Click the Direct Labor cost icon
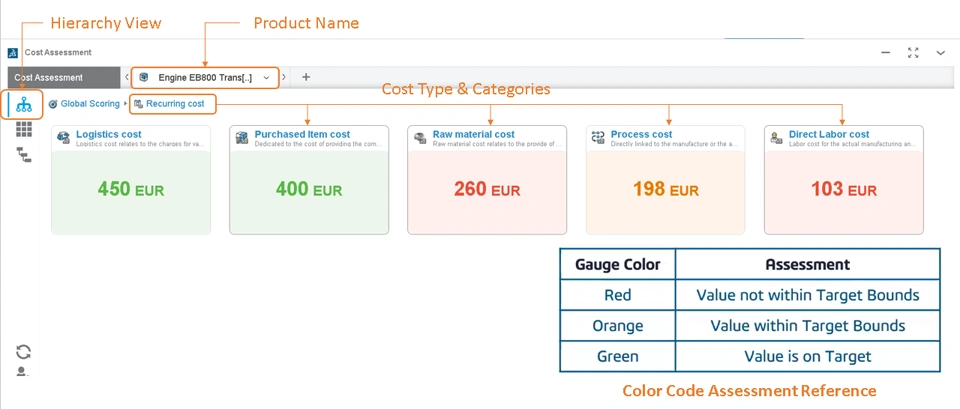 click(776, 138)
